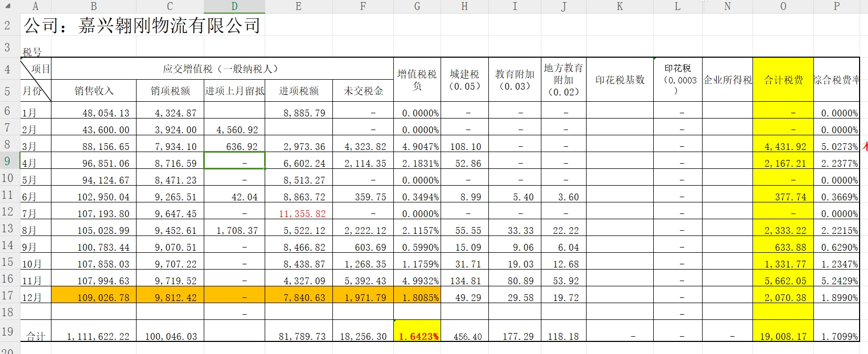Click the 印花税(0.0003) header cell
The height and width of the screenshot is (354, 868).
[678, 80]
